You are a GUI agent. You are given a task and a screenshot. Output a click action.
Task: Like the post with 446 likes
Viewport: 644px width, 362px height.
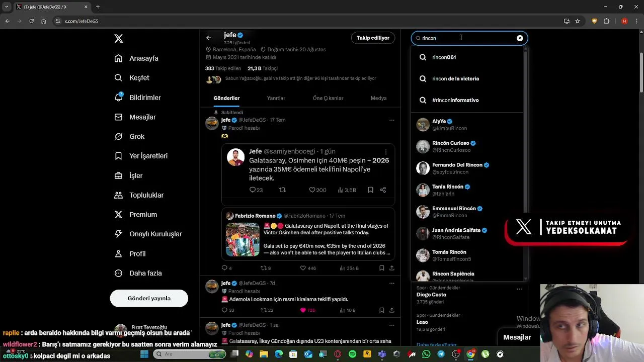pyautogui.click(x=303, y=268)
